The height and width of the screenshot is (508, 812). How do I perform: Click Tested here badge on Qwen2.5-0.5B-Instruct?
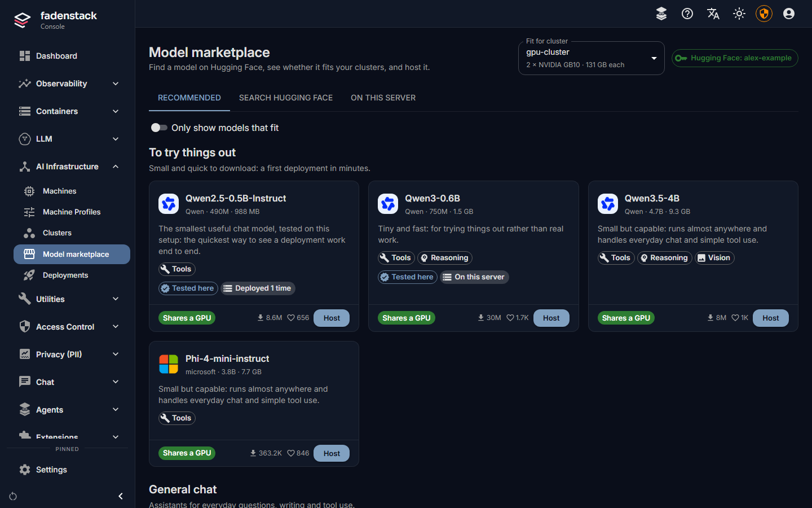click(x=188, y=288)
